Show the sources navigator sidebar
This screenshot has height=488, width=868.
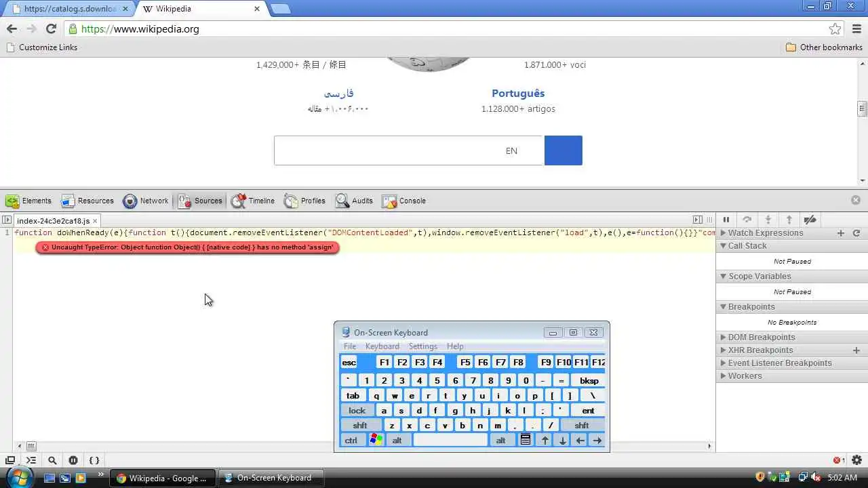pyautogui.click(x=7, y=220)
